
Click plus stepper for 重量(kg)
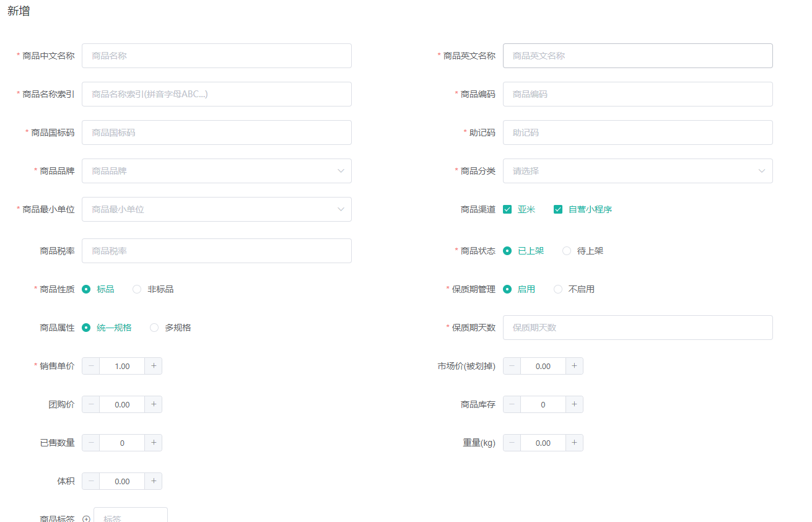pos(574,443)
